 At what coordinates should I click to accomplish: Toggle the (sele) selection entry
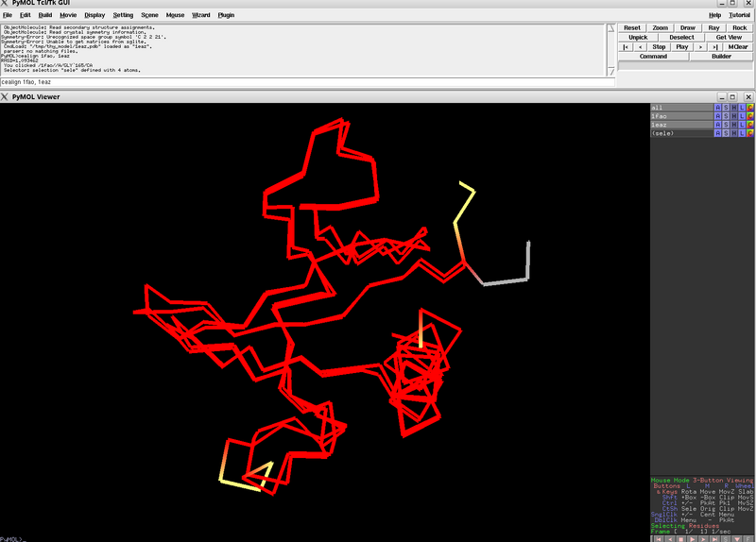click(x=680, y=133)
